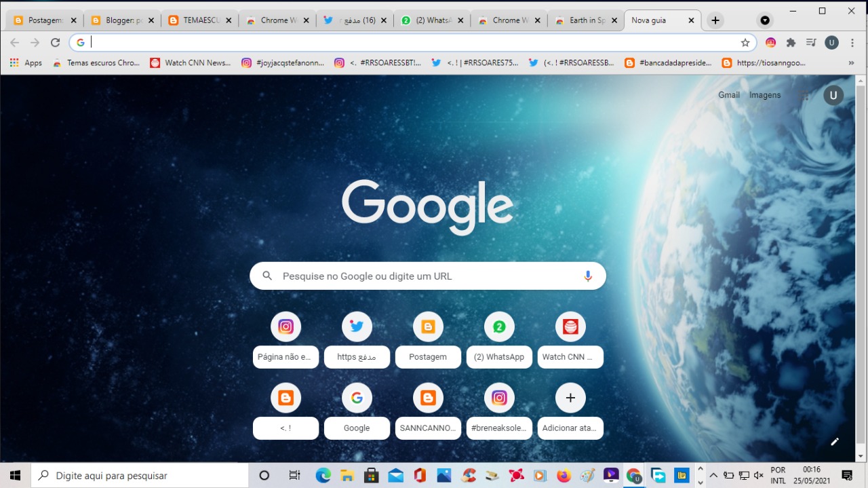Click the address bar input
Viewport: 868px width, 488px height.
(414, 43)
